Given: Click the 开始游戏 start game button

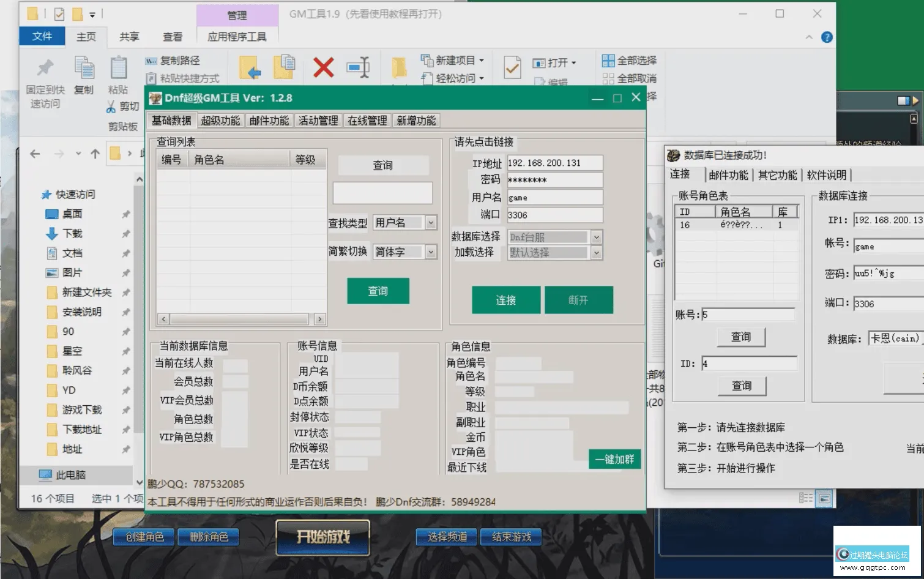Looking at the screenshot, I should tap(322, 537).
